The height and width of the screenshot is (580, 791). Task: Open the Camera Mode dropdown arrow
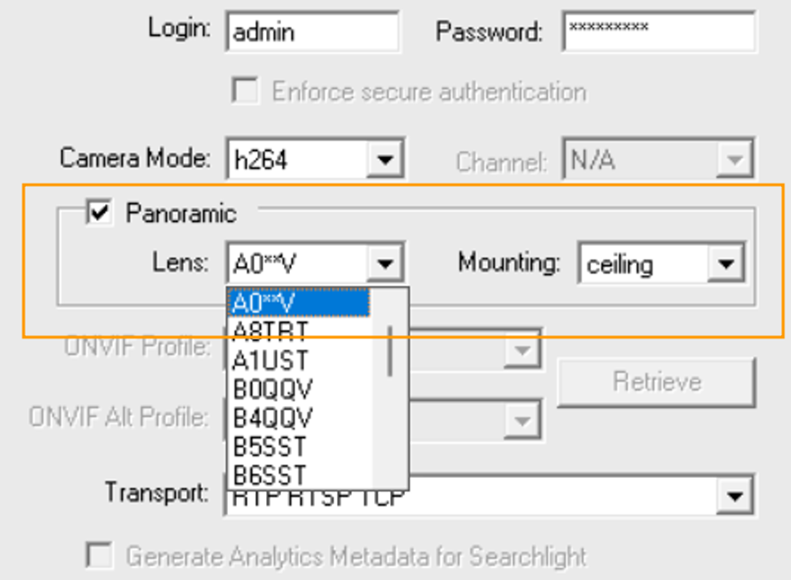pyautogui.click(x=385, y=160)
